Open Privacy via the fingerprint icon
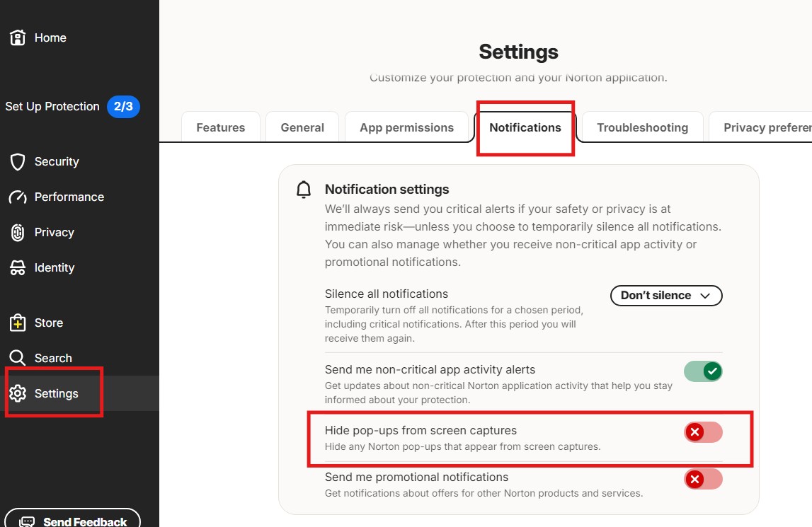This screenshot has width=812, height=527. pyautogui.click(x=18, y=233)
